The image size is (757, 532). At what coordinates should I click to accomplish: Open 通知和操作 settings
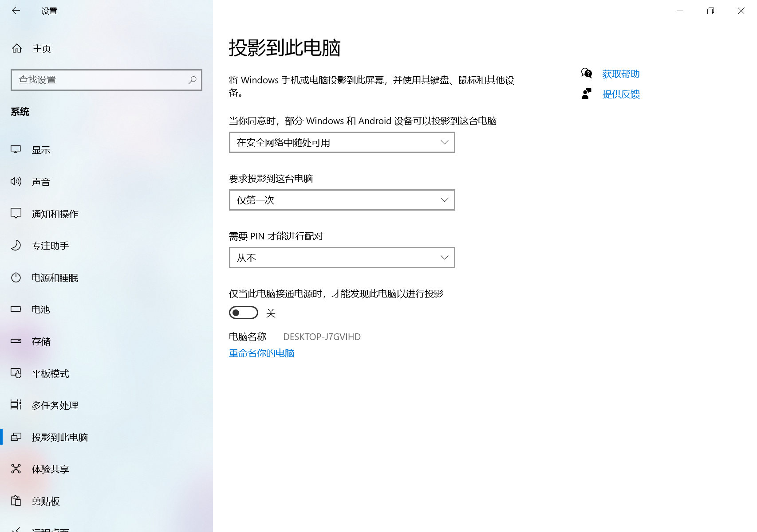click(54, 213)
